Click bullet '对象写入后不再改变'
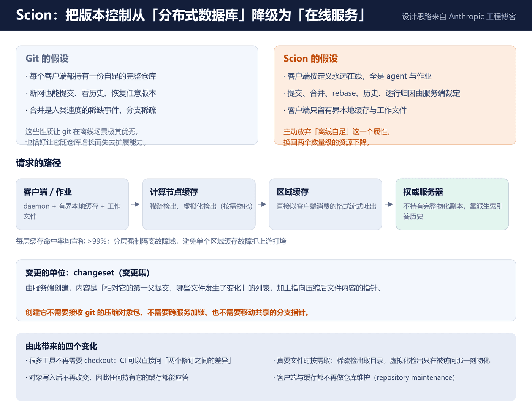Viewport: 532px width, 418px height. (107, 377)
